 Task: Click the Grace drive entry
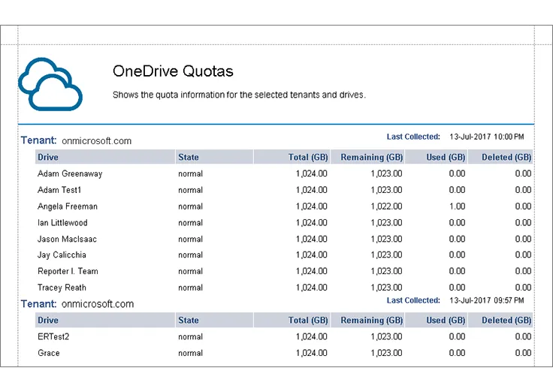click(x=48, y=353)
